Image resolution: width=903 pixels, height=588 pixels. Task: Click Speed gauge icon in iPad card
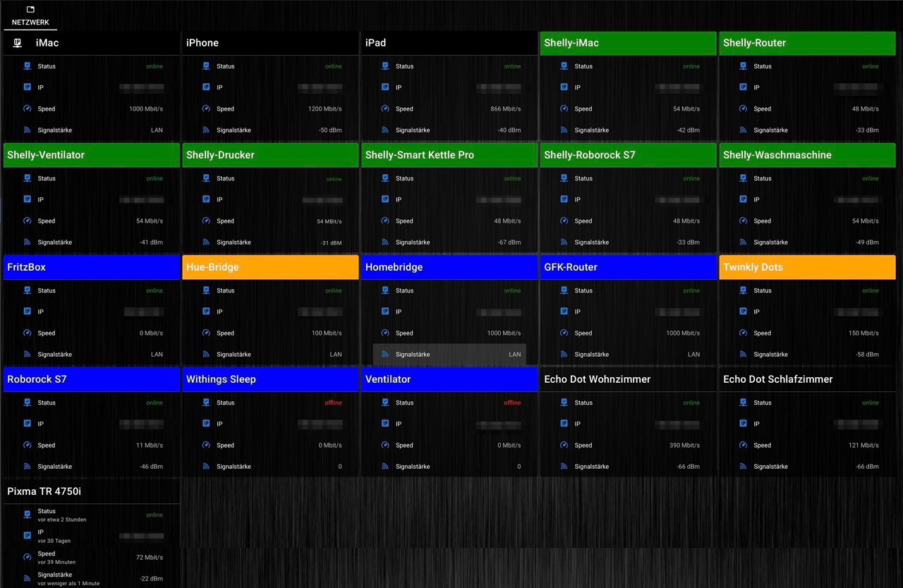tap(385, 109)
